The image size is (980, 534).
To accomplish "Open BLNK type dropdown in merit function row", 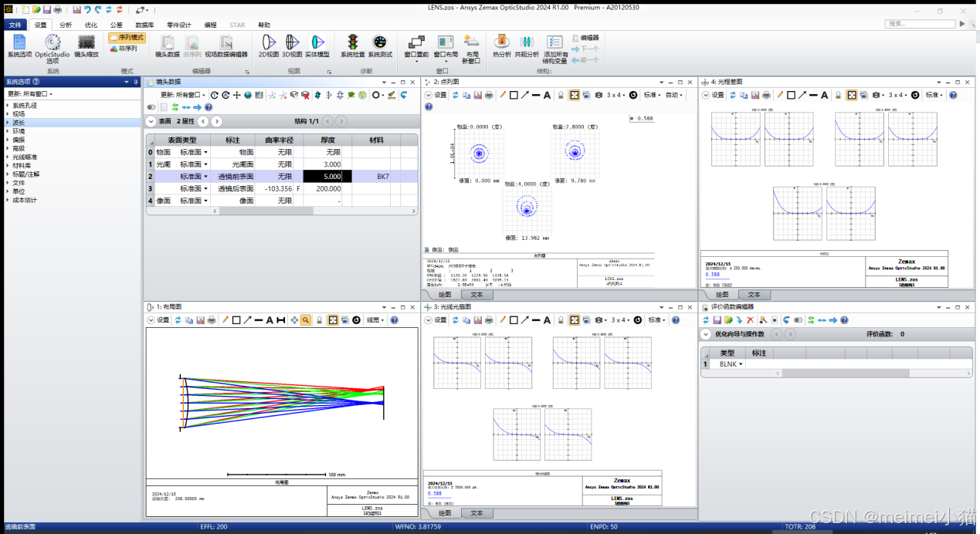I will pyautogui.click(x=741, y=363).
